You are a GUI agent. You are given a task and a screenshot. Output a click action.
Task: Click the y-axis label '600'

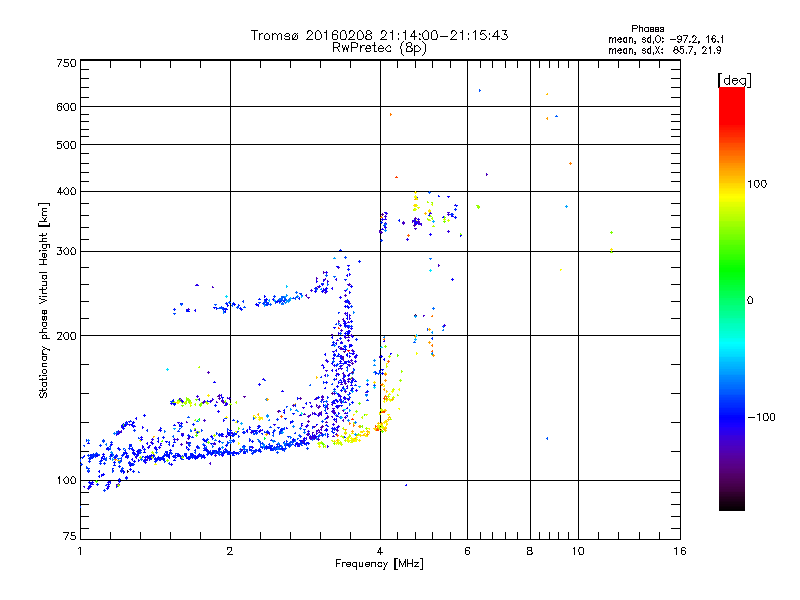point(66,107)
